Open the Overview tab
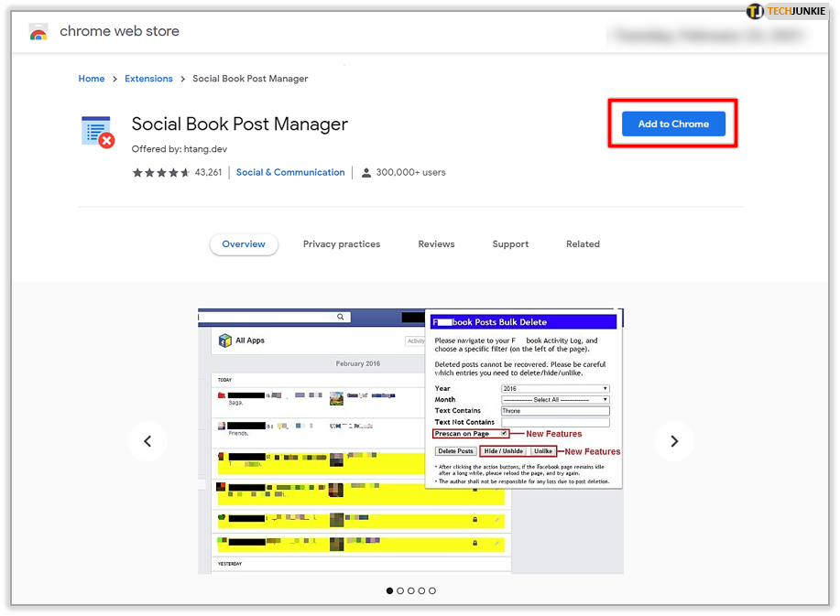Viewport: 840px width, 616px height. (244, 244)
